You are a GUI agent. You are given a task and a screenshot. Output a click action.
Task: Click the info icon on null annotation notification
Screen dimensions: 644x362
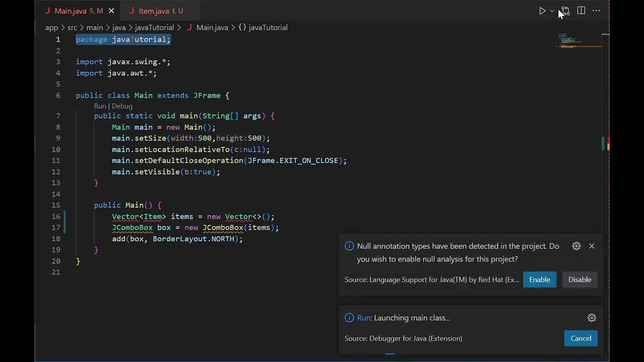point(349,246)
